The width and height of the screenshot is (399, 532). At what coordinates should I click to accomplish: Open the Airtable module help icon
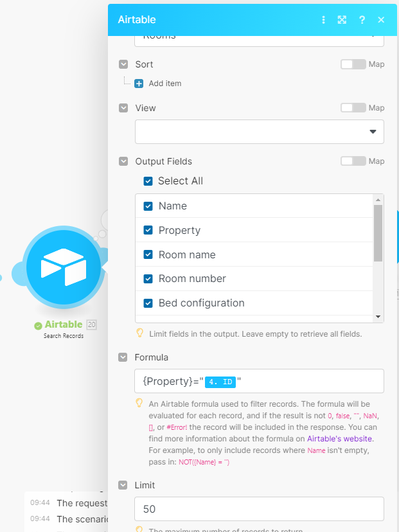click(x=362, y=20)
